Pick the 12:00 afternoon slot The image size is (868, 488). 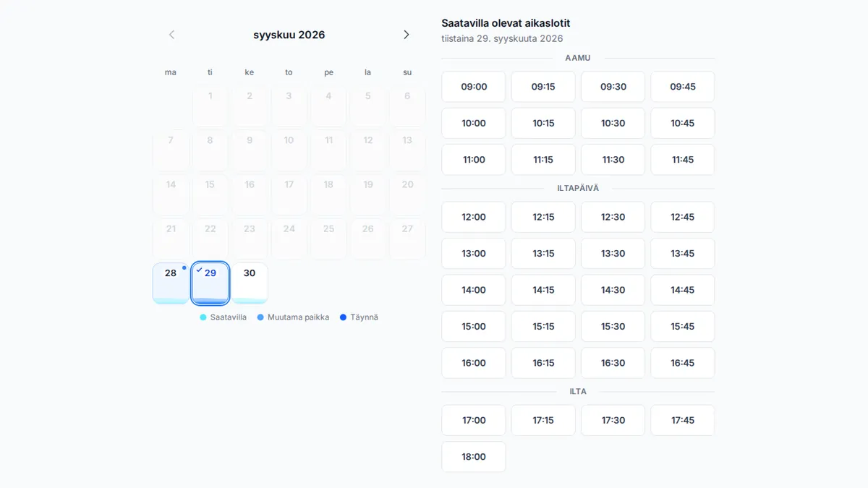[x=474, y=217]
